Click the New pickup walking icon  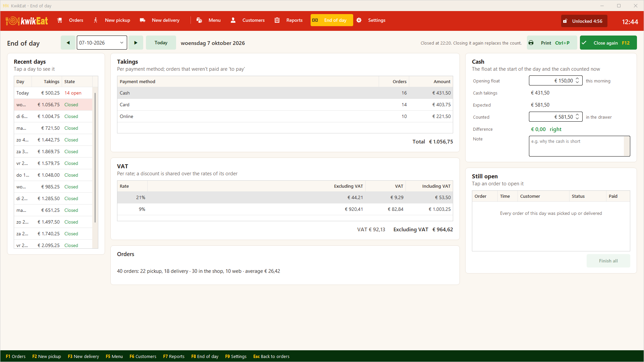coord(96,20)
